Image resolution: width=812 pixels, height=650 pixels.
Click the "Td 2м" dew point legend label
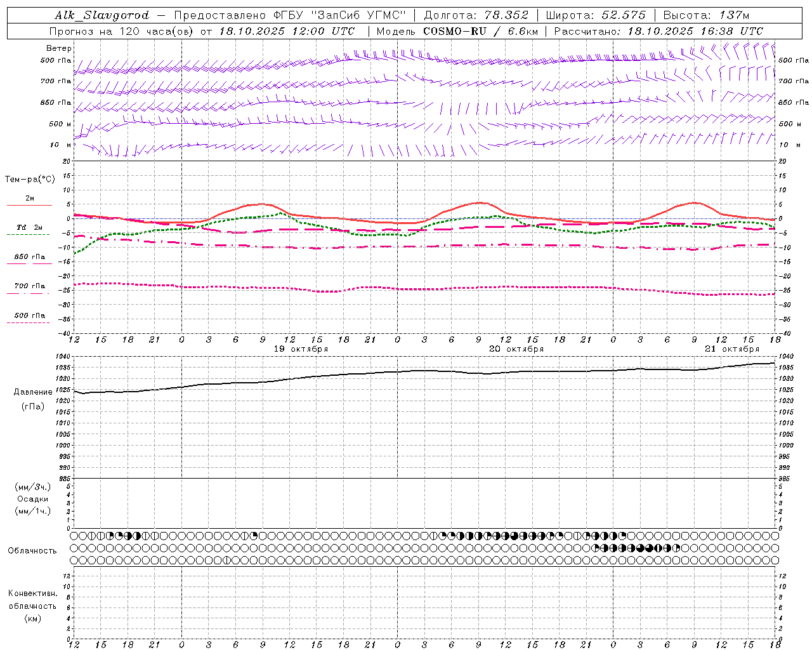(x=29, y=227)
